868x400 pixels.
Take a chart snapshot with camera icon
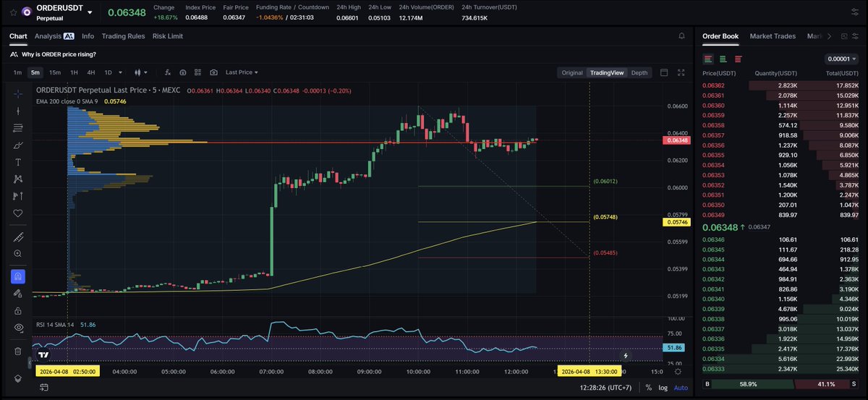tap(213, 72)
